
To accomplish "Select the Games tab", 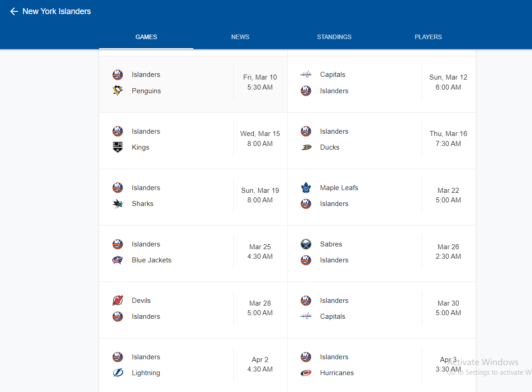I will point(146,37).
